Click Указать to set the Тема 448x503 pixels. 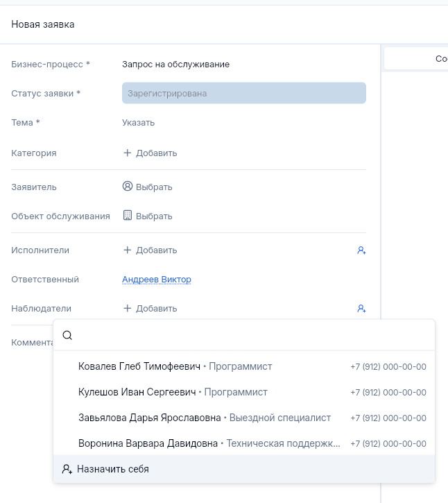point(138,123)
